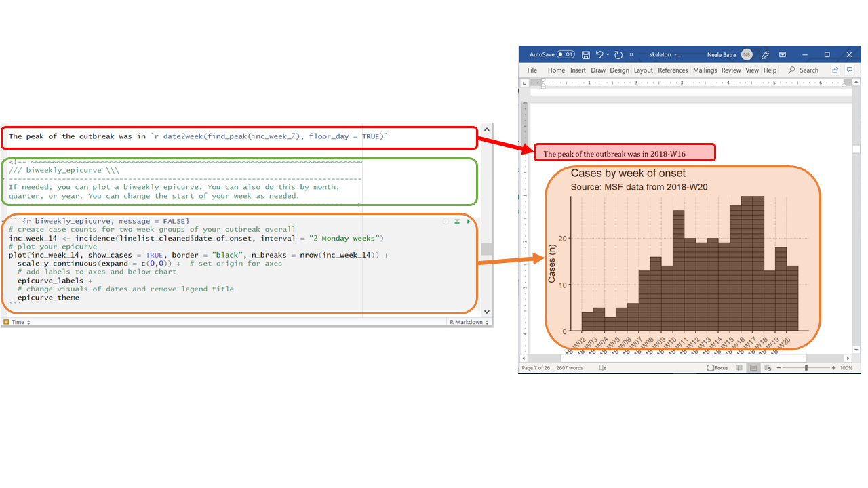Enable Focus mode in Word status bar
Viewport: 868px width, 488px height.
[x=717, y=368]
